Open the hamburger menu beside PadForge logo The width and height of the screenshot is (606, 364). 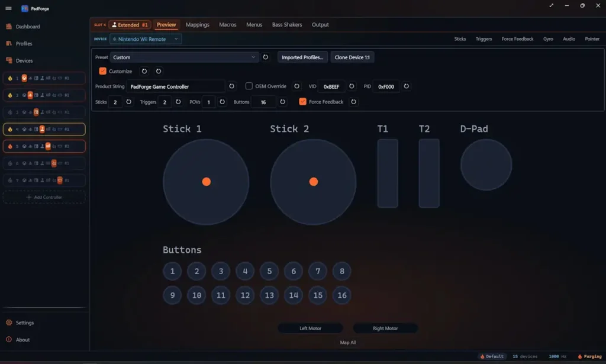pos(8,8)
